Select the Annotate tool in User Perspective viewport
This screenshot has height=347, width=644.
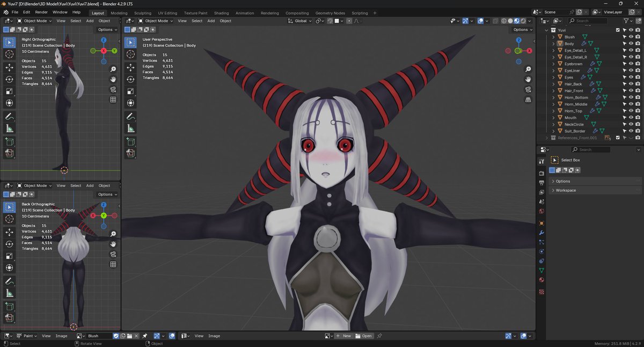130,116
